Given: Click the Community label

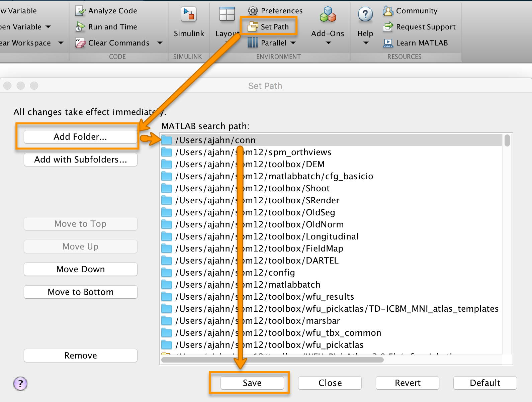Looking at the screenshot, I should [x=417, y=11].
